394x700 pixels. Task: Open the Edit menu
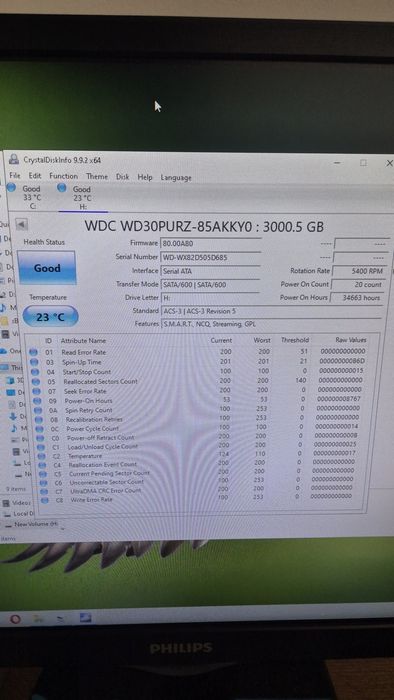[35, 176]
